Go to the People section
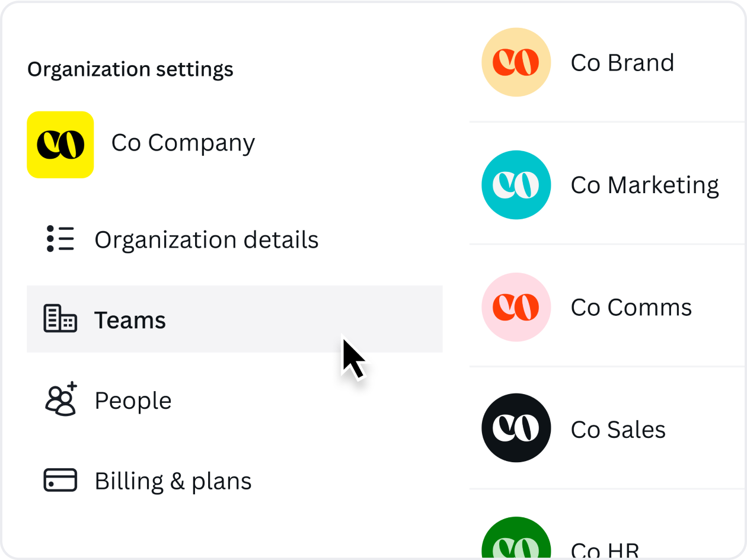747x560 pixels. point(133,401)
